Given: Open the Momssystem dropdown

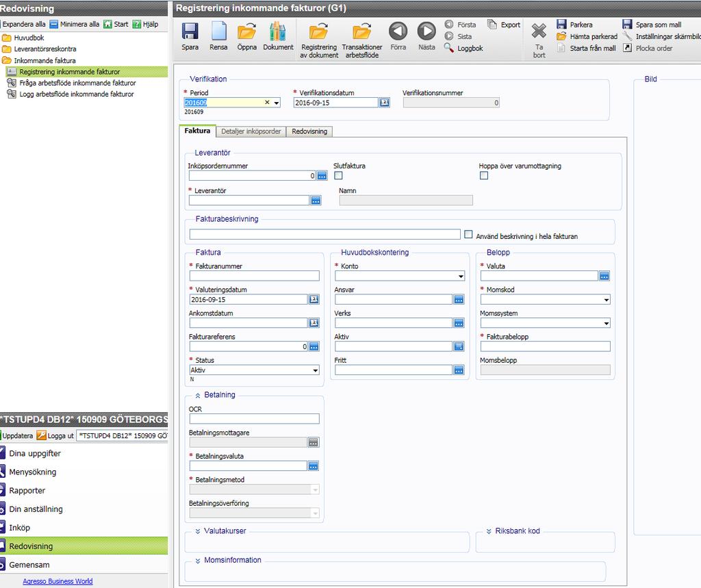Looking at the screenshot, I should point(607,323).
